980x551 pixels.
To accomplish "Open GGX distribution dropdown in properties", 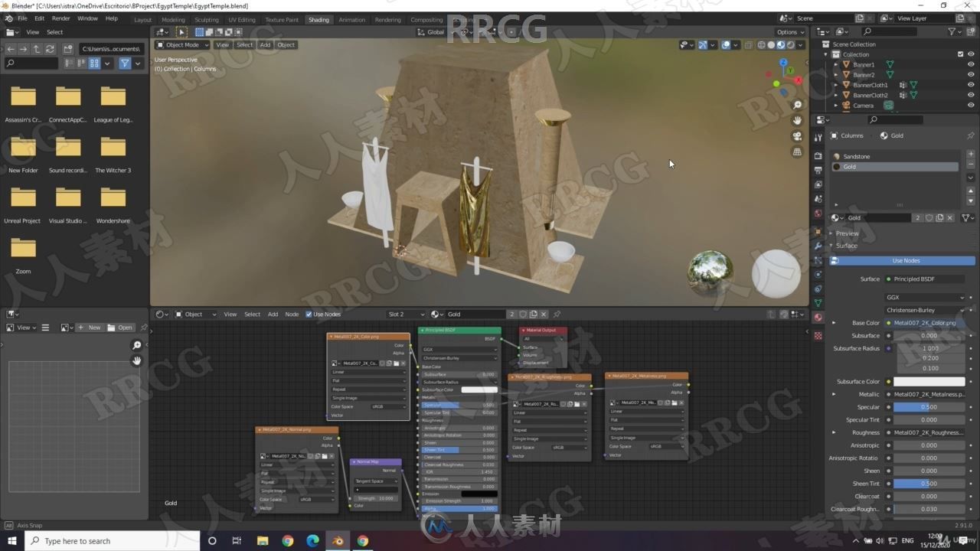I will pyautogui.click(x=925, y=297).
